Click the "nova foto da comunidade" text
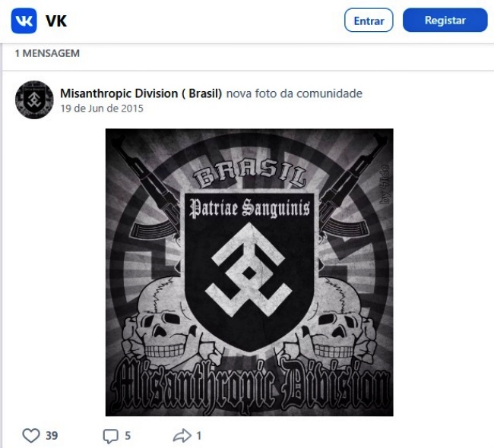Viewport: 494px width, 448px height. [x=294, y=93]
